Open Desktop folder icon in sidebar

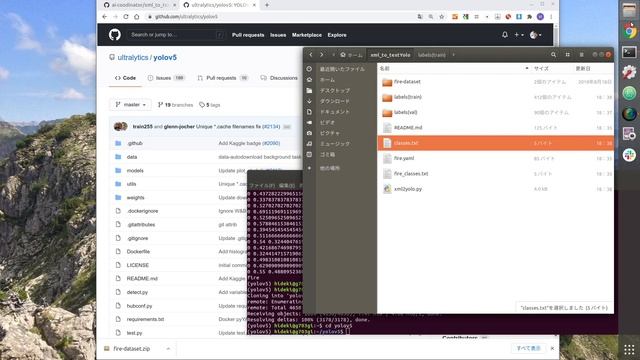tap(309, 90)
